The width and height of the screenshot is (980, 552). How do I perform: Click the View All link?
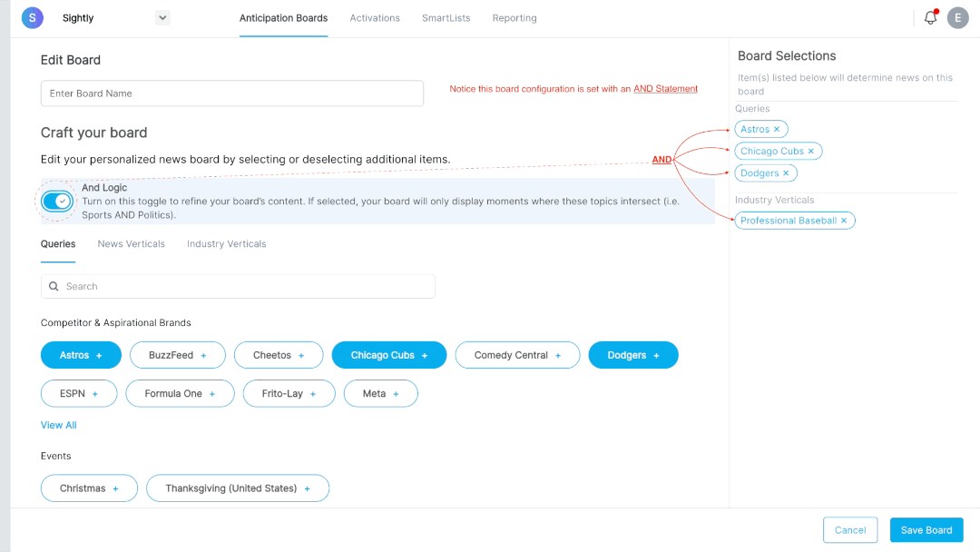coord(58,424)
